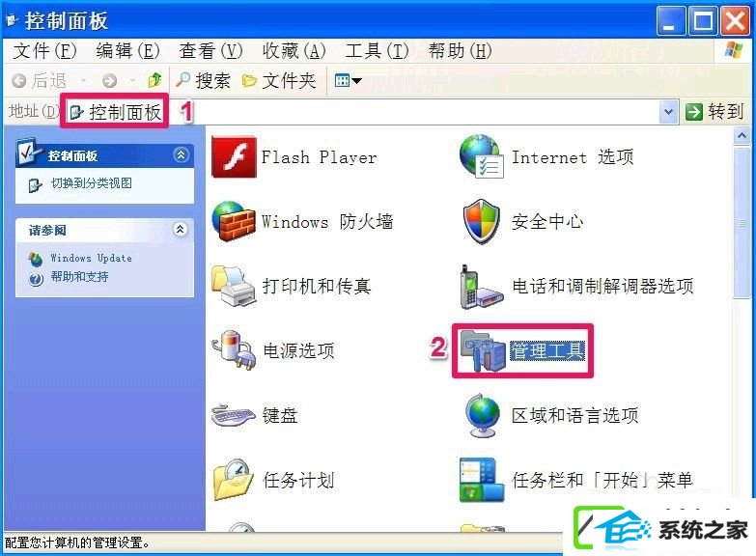Select the 电话和调制解调器选项 icon
Screen dimensions: 756x556
(482, 287)
